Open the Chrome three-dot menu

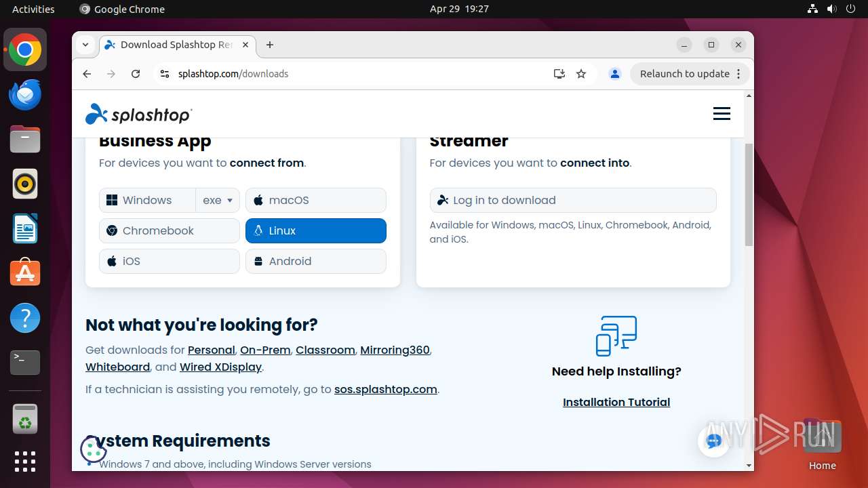[x=739, y=74]
